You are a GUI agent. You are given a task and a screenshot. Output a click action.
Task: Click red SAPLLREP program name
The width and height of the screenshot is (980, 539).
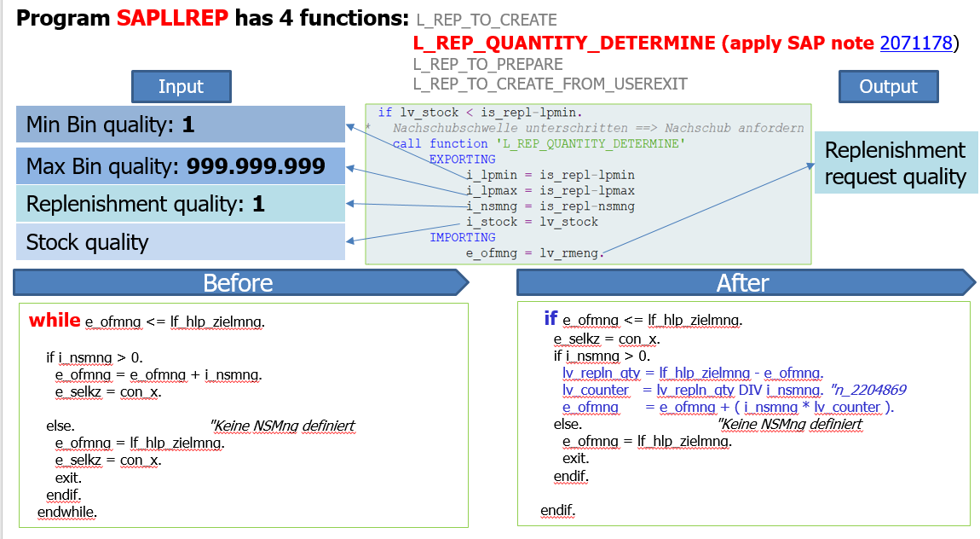pyautogui.click(x=172, y=18)
